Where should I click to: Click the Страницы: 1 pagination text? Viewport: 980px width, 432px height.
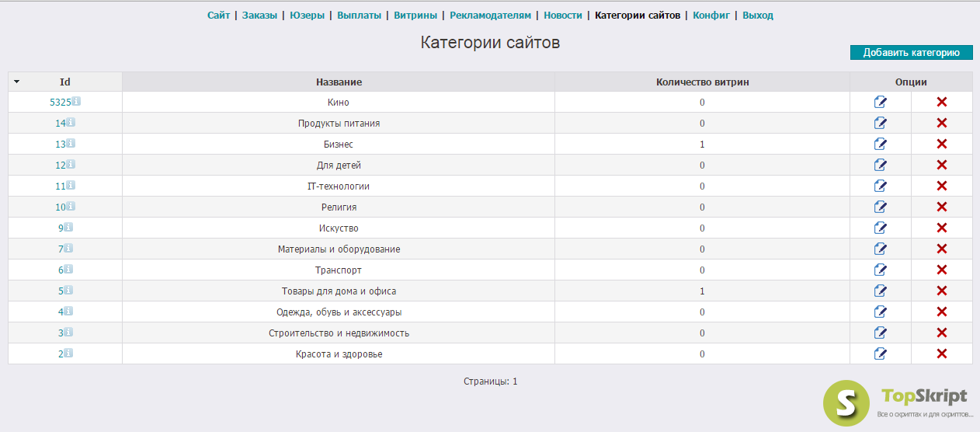pos(490,381)
